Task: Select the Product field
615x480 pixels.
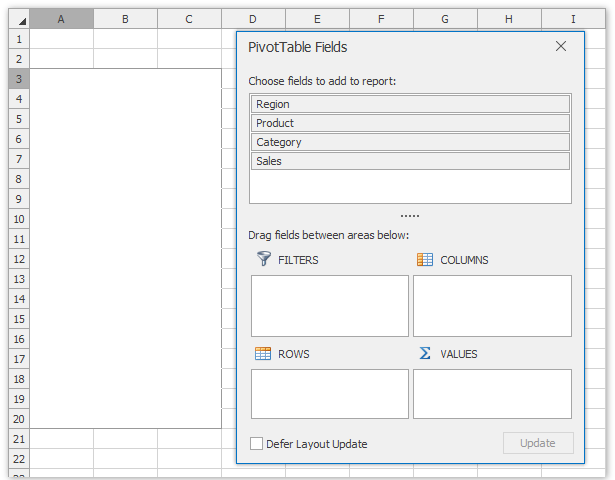Action: [410, 123]
